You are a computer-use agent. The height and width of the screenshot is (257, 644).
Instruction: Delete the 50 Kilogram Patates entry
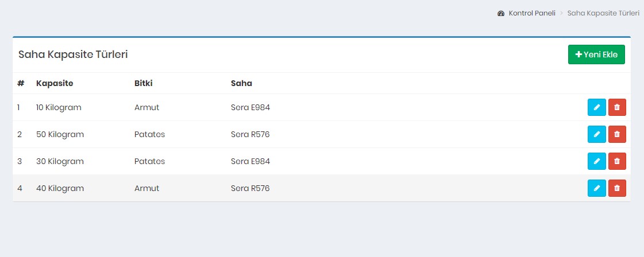(617, 134)
